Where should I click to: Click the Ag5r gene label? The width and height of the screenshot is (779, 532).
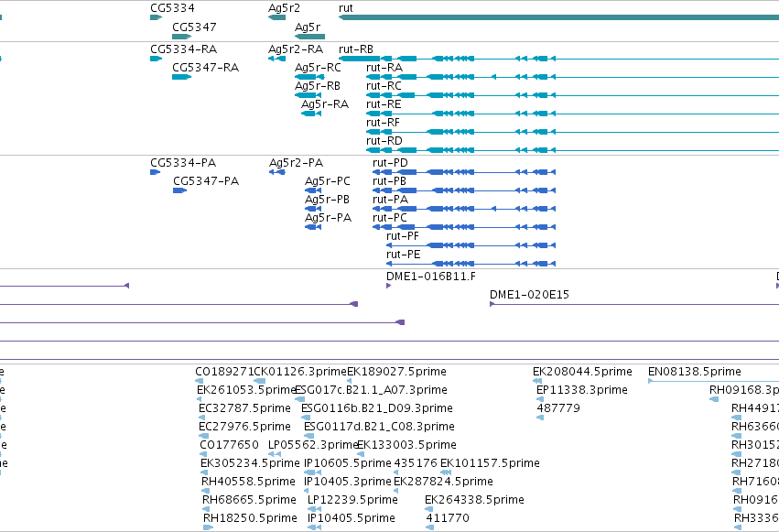[x=308, y=27]
